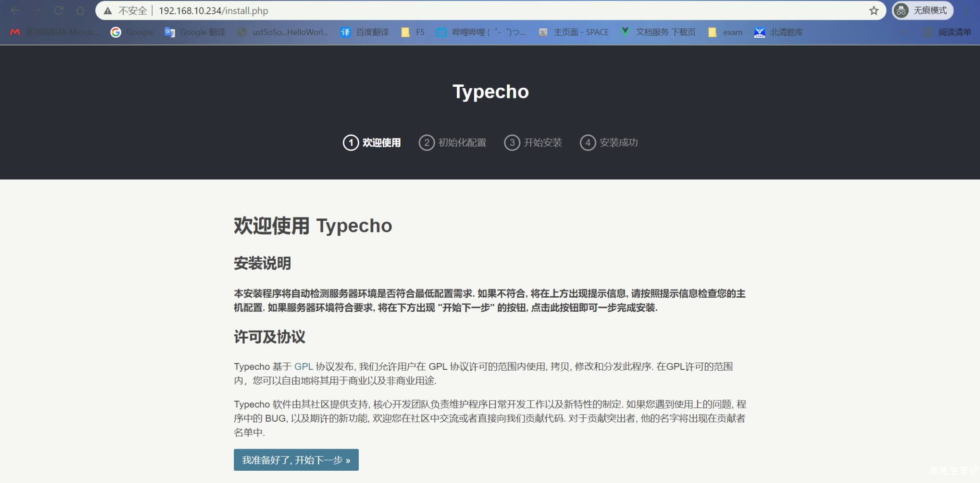Open the incognito mode profile button
Image resolution: width=980 pixels, height=483 pixels.
coord(922,10)
